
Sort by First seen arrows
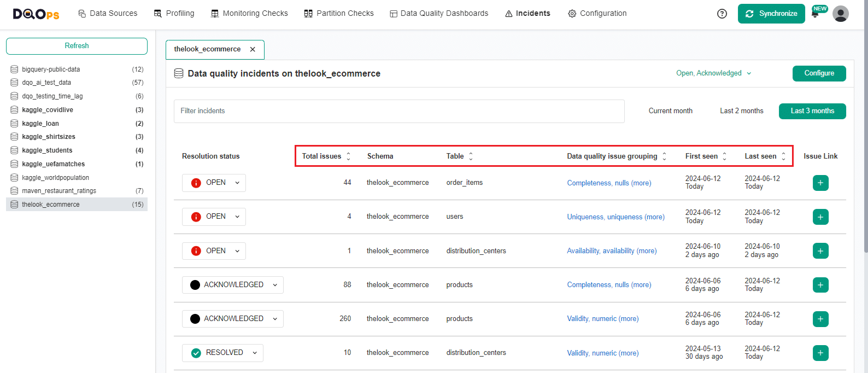coord(724,156)
